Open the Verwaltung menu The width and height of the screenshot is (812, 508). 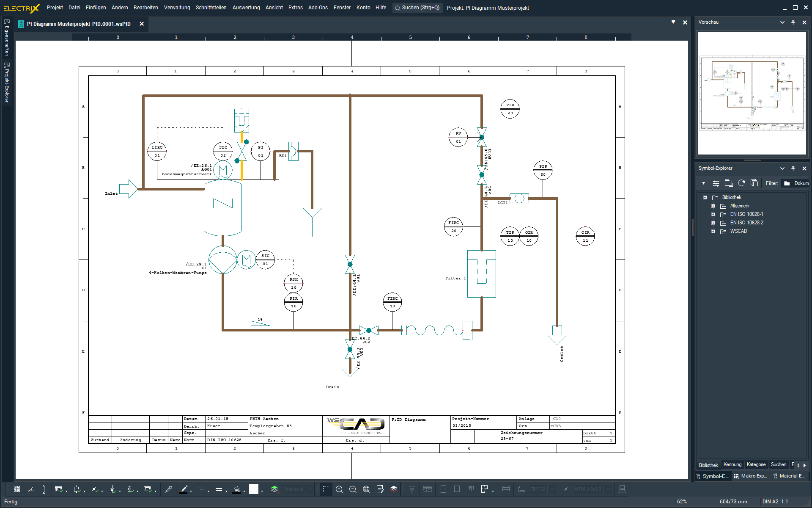click(x=177, y=8)
